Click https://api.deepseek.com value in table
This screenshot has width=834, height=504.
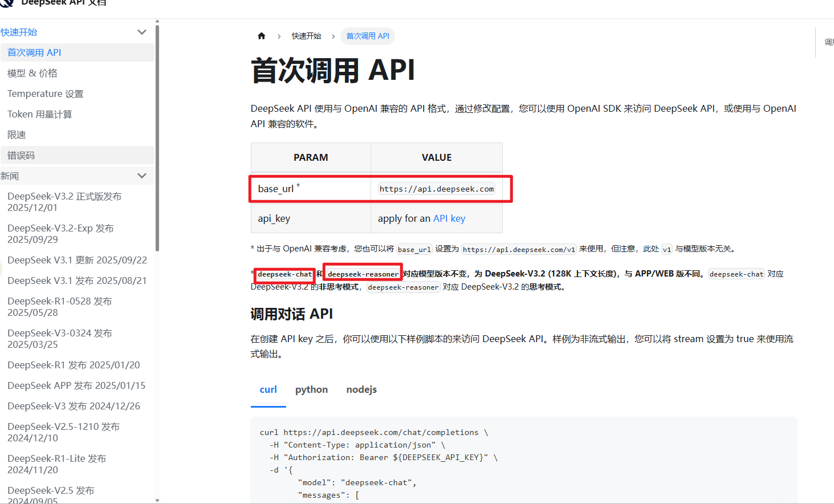437,189
